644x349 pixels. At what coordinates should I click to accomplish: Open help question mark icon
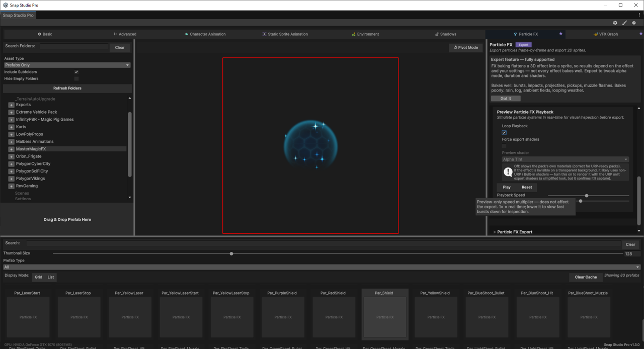(x=634, y=23)
